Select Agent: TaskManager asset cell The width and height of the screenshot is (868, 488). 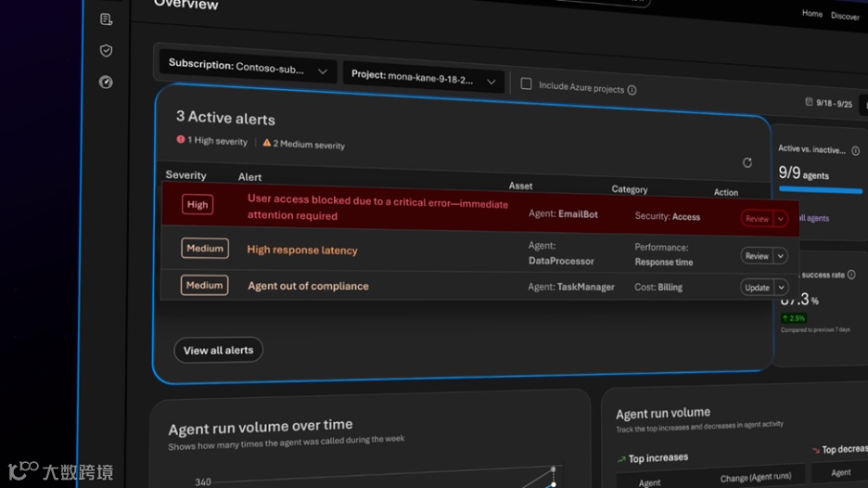(x=570, y=287)
